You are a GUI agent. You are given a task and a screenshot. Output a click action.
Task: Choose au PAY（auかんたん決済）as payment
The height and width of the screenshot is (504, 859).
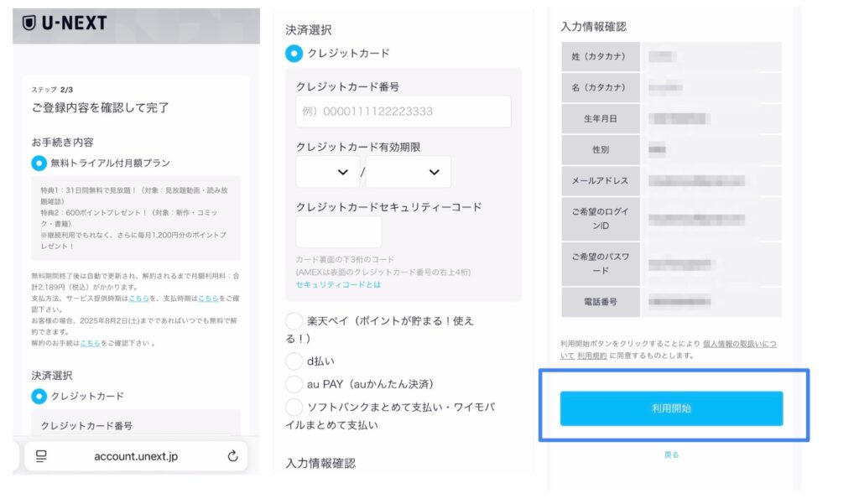[295, 384]
